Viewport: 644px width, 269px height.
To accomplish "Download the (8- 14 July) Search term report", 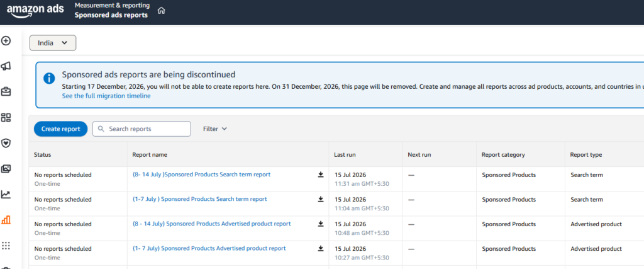I will click(321, 175).
